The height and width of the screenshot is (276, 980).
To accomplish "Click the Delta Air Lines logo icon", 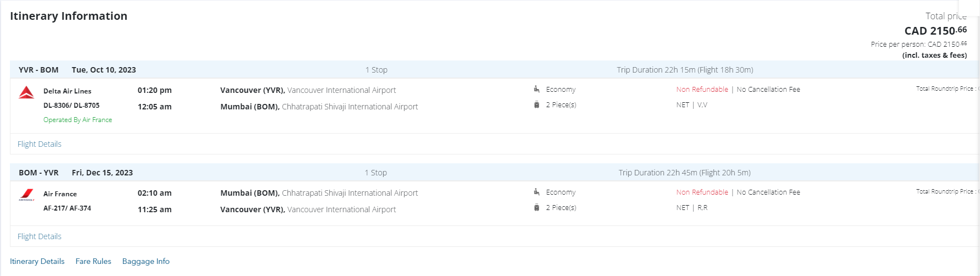I will point(26,92).
